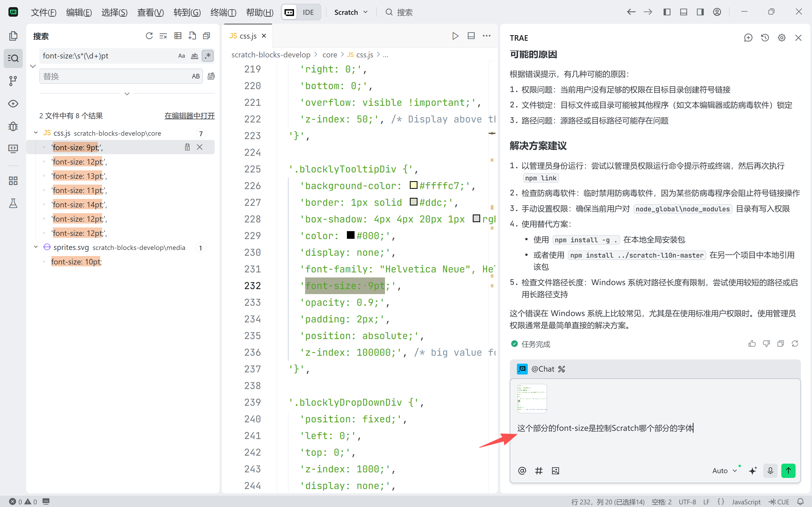812x507 pixels.
Task: Clear search results icon in search panel
Action: (163, 36)
